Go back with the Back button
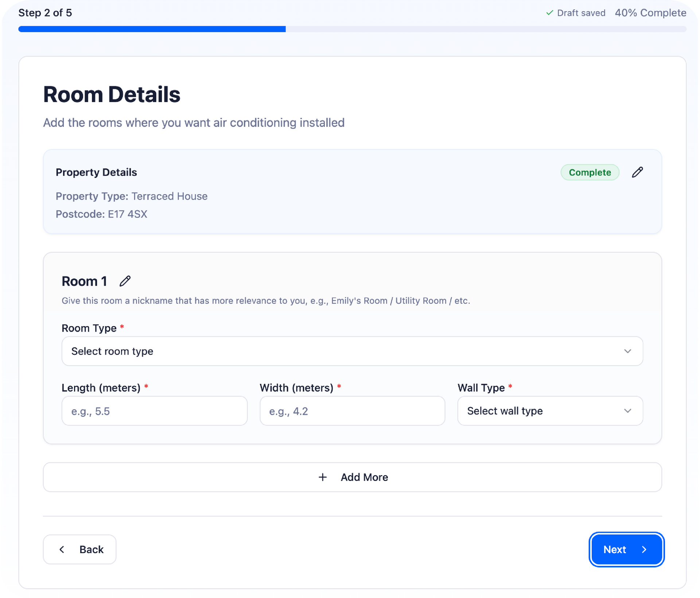The width and height of the screenshot is (700, 598). pyautogui.click(x=80, y=549)
